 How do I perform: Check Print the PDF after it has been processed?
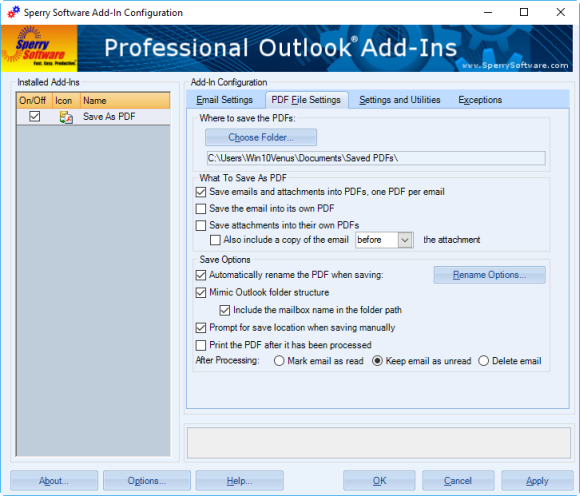[x=201, y=345]
